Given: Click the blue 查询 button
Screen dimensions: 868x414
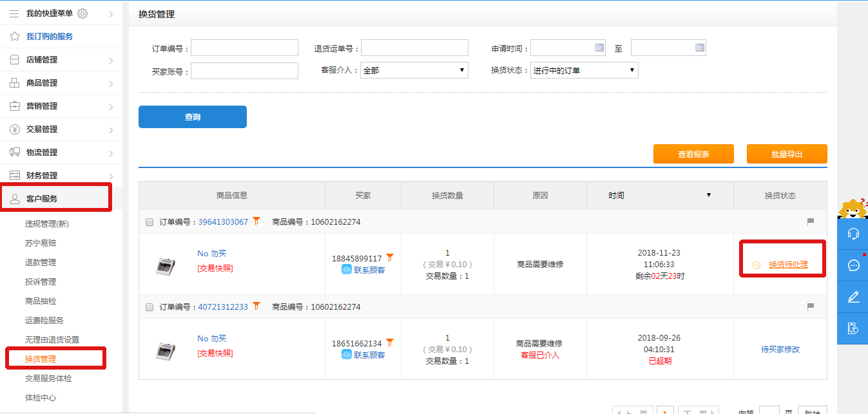Looking at the screenshot, I should tap(192, 117).
